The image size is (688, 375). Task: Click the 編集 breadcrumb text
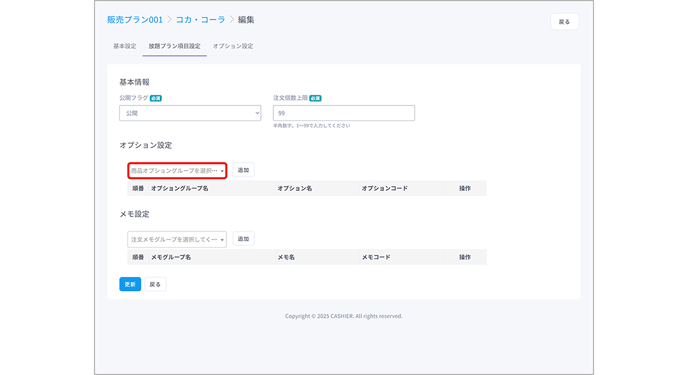point(246,20)
